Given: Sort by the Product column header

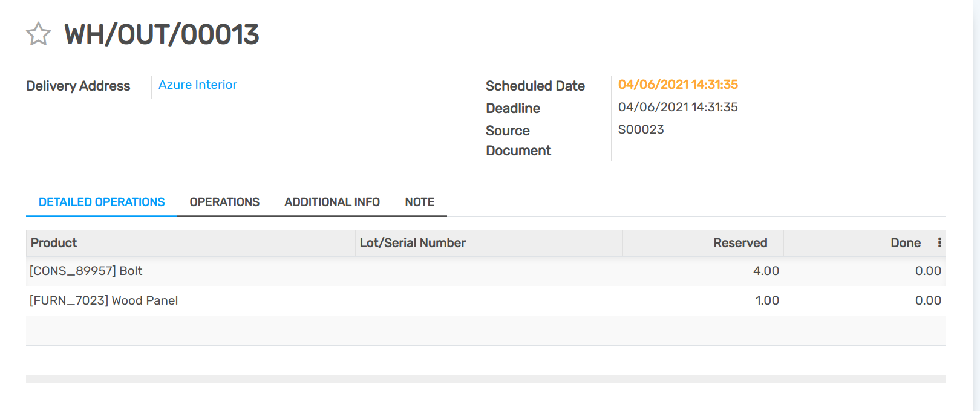Looking at the screenshot, I should 54,243.
